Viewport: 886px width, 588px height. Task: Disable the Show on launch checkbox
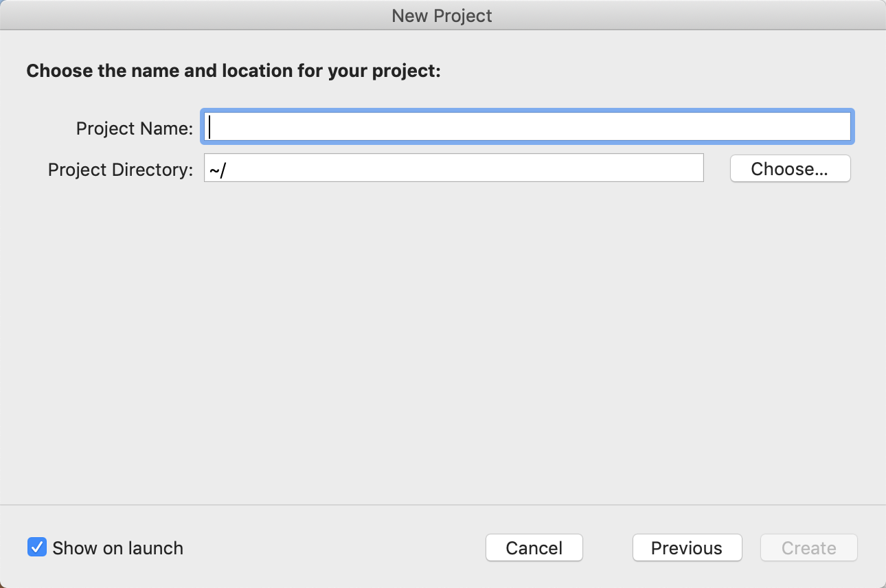(x=36, y=547)
